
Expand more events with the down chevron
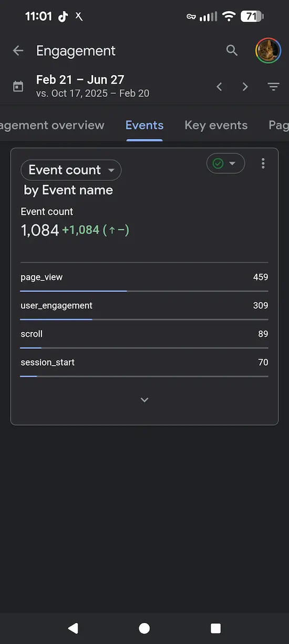145,400
